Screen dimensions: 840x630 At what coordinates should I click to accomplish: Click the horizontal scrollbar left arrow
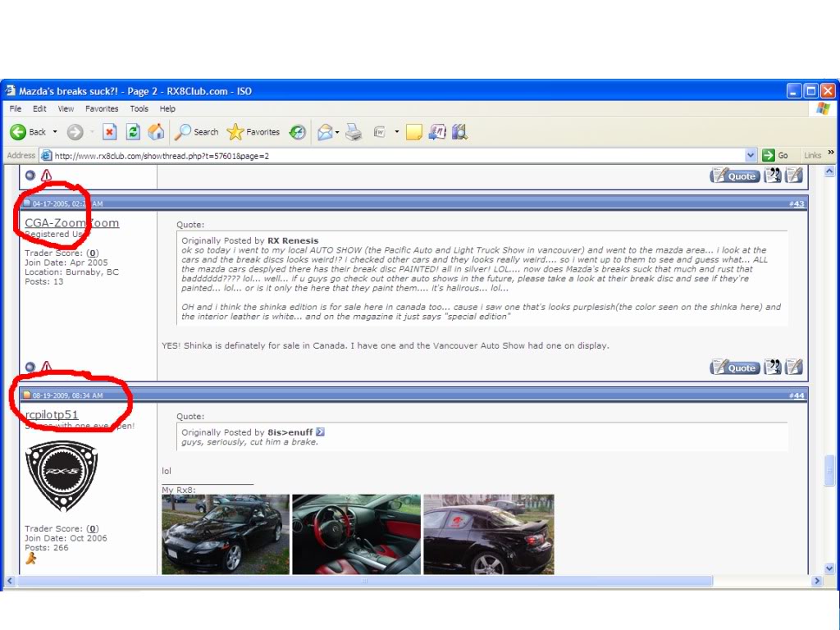pos(10,581)
